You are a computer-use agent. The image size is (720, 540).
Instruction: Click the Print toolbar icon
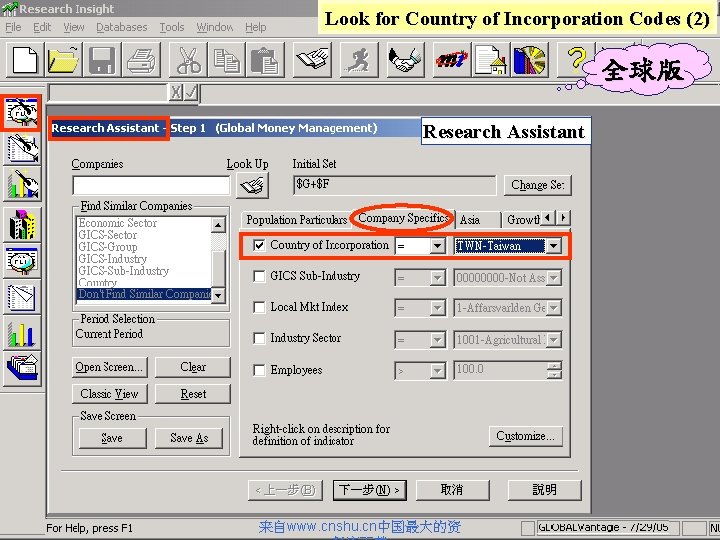141,60
